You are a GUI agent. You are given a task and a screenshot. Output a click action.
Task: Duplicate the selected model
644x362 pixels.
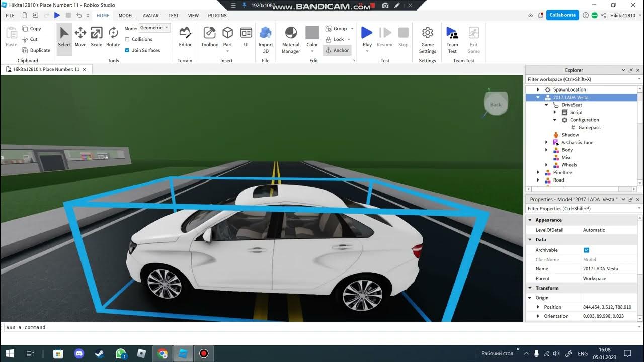coord(36,50)
